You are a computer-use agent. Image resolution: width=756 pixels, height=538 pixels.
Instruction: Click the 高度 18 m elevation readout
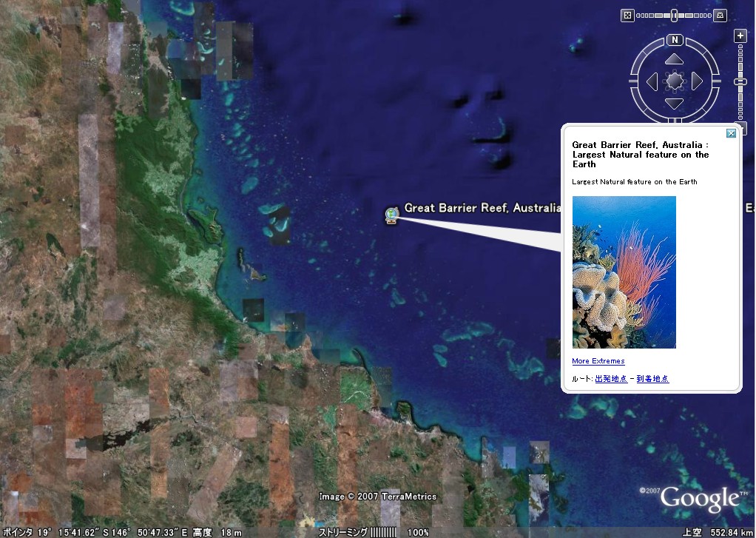point(217,532)
